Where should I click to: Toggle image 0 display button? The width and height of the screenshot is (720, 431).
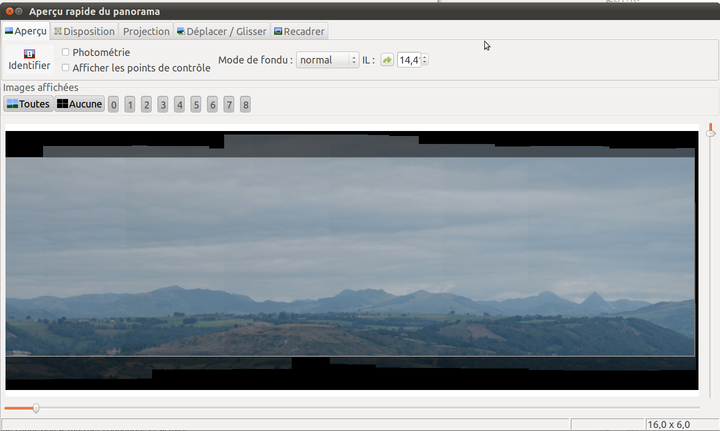[113, 105]
